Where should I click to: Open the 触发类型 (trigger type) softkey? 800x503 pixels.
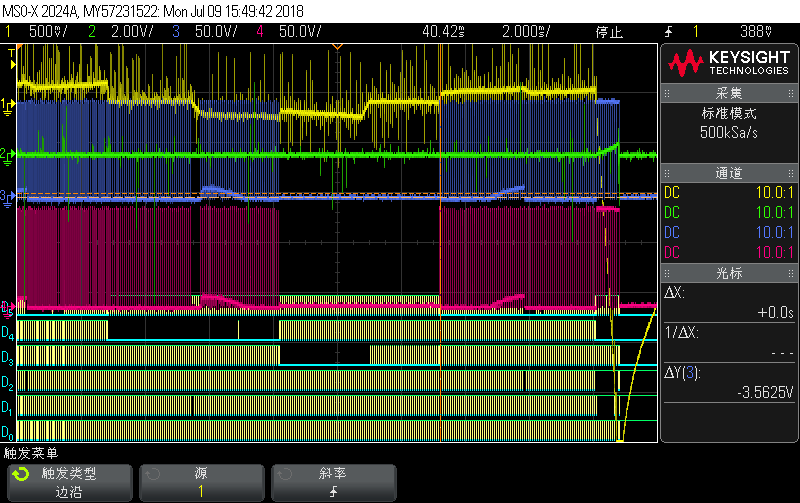70,483
